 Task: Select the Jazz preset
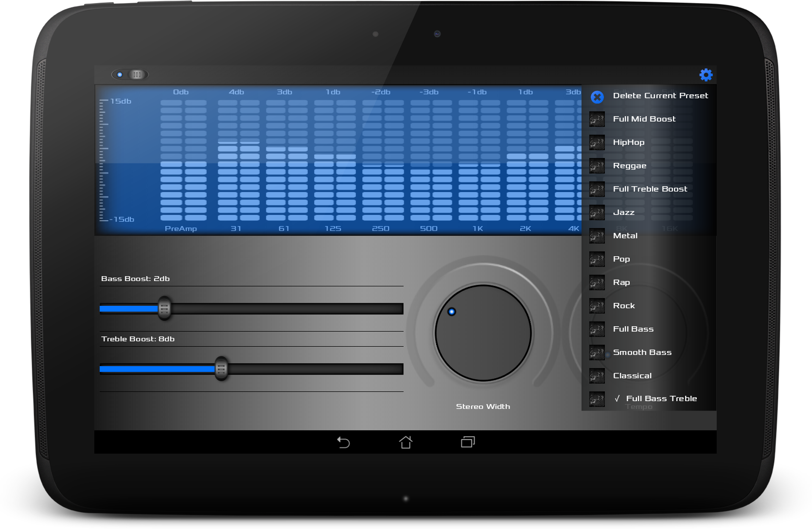tap(649, 212)
